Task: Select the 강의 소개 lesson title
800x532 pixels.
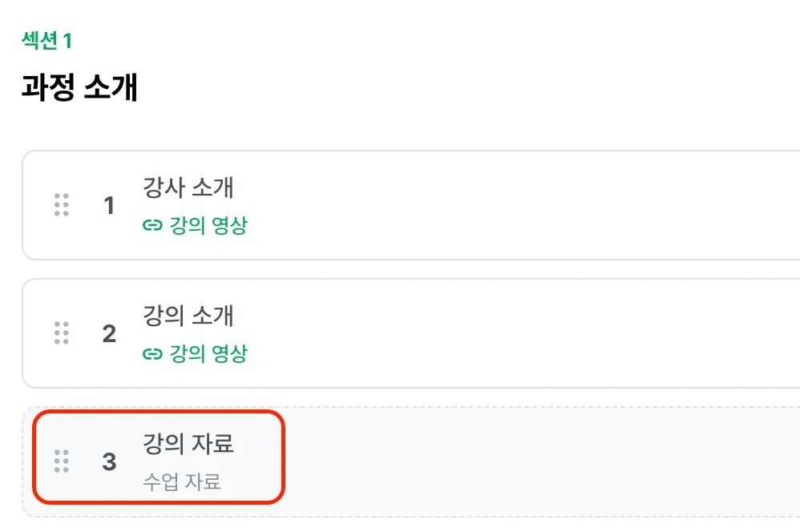Action: [x=188, y=315]
